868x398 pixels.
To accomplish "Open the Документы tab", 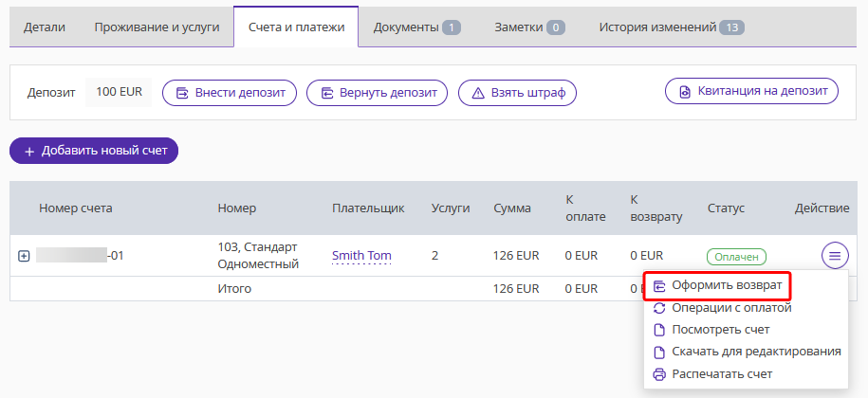I will coord(416,27).
